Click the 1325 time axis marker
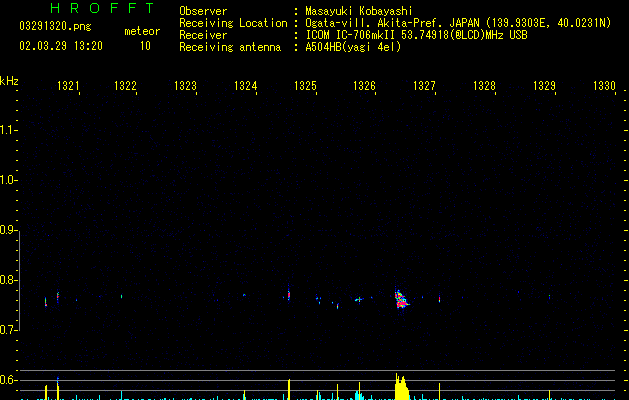 pyautogui.click(x=305, y=86)
